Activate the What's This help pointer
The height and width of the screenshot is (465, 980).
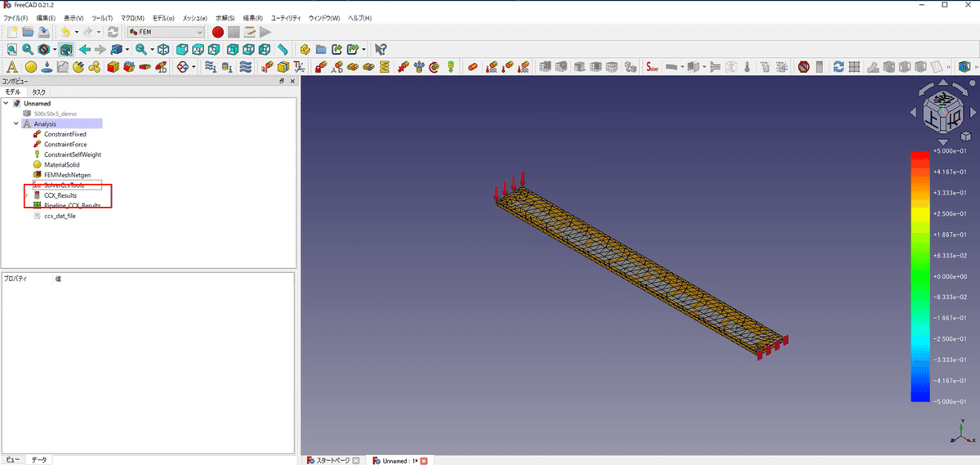point(381,49)
